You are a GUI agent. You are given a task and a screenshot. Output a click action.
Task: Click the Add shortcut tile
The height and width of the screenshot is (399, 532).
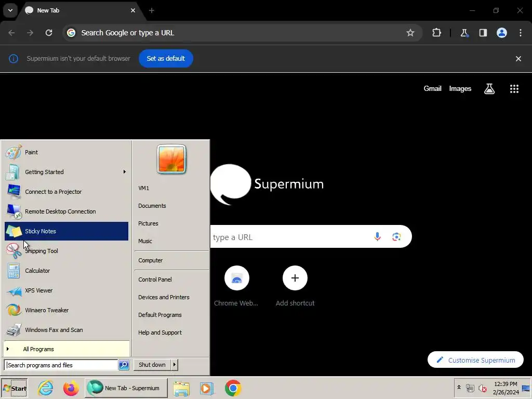click(x=295, y=286)
